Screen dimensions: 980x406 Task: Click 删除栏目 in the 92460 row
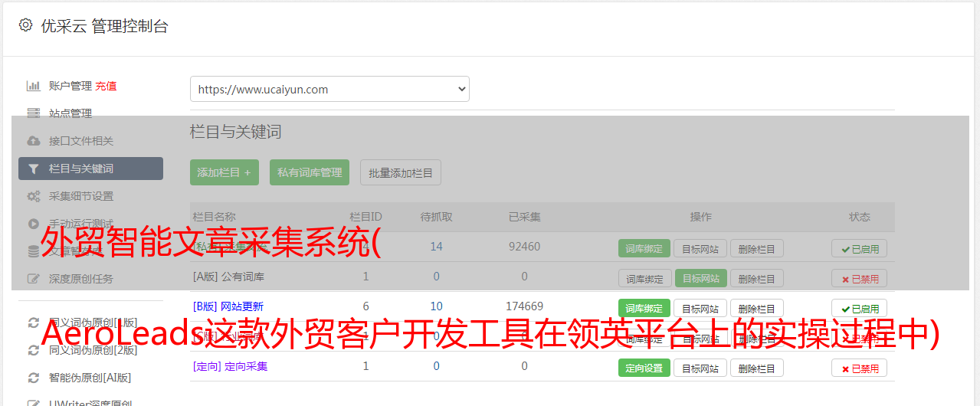[757, 248]
